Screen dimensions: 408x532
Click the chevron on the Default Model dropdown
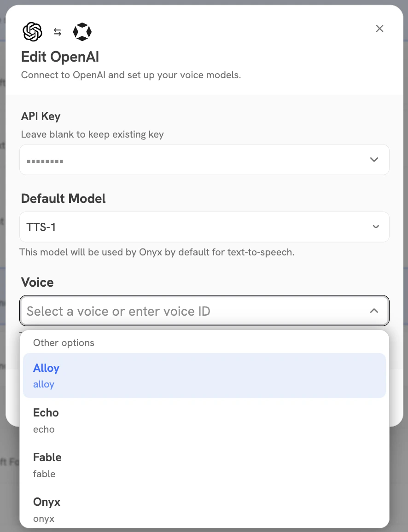click(375, 226)
